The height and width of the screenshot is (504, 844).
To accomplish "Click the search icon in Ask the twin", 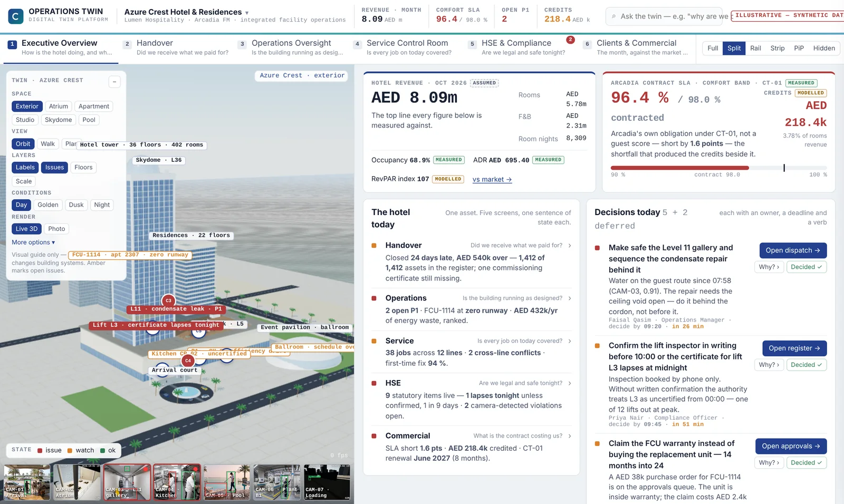I will point(613,16).
